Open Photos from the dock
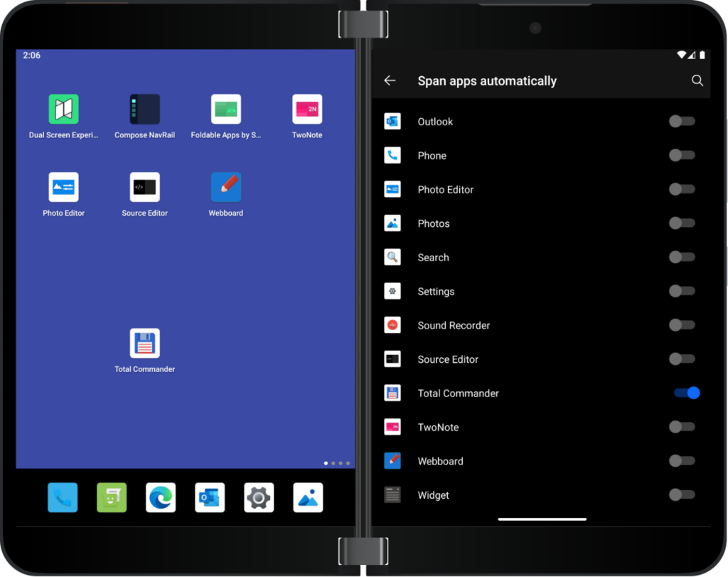This screenshot has width=728, height=577. tap(306, 498)
